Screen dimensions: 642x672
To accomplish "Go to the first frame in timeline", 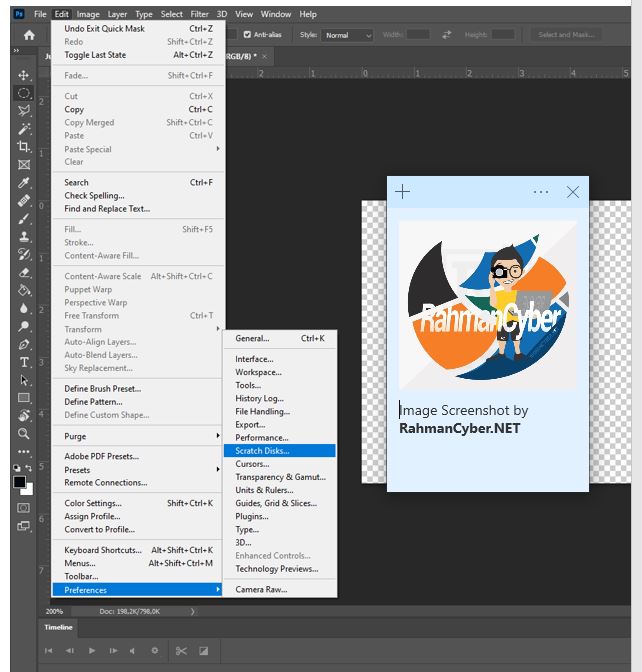I will pyautogui.click(x=48, y=651).
